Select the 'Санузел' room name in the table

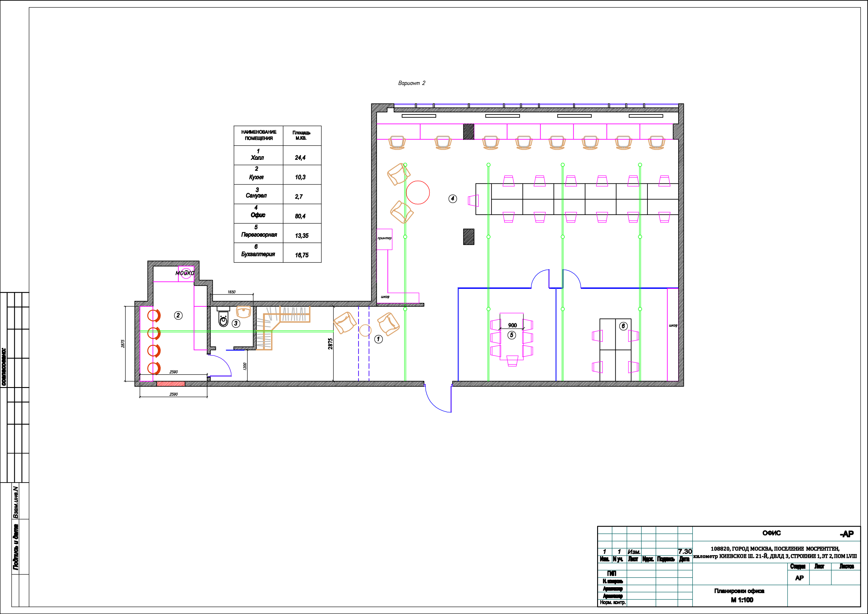pos(256,196)
